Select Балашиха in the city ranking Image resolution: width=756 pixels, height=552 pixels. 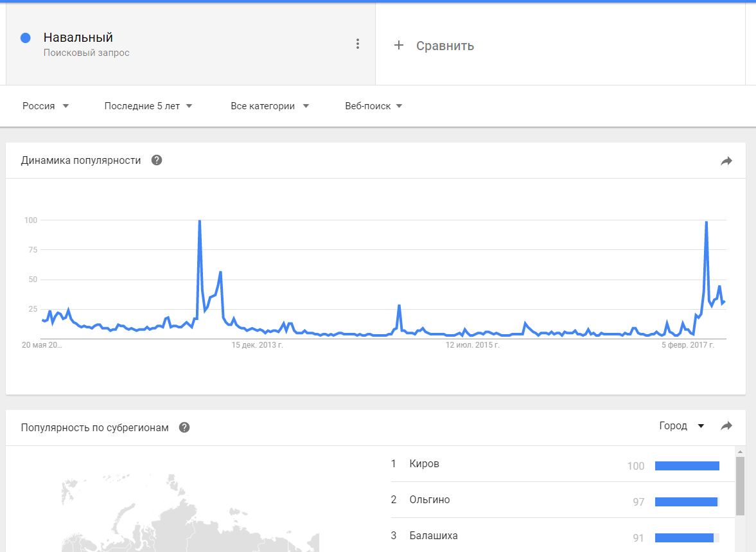434,536
